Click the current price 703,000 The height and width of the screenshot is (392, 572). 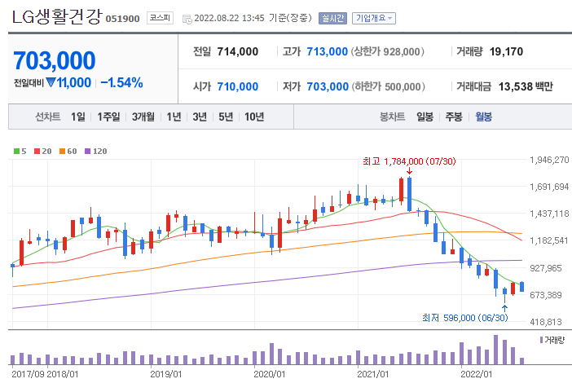pos(55,60)
